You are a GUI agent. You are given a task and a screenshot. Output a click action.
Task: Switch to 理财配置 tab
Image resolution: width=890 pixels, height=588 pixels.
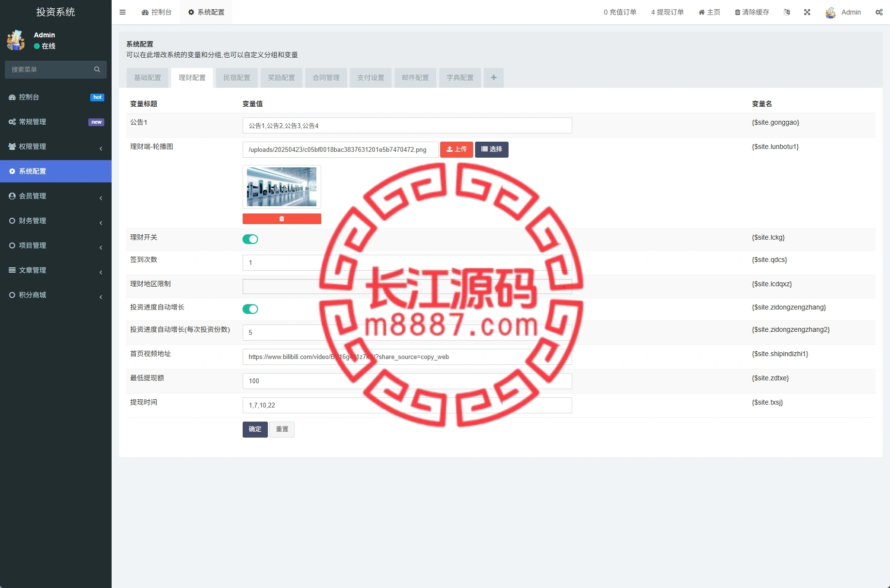click(192, 78)
